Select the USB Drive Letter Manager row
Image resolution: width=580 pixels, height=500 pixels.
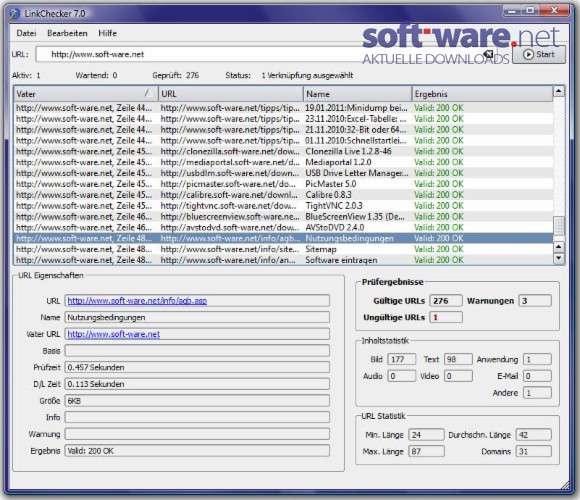click(x=284, y=173)
